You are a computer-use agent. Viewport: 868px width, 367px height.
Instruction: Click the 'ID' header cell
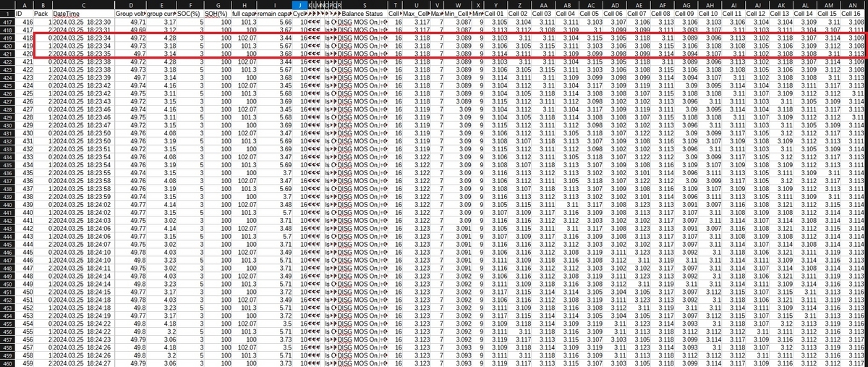pyautogui.click(x=25, y=14)
